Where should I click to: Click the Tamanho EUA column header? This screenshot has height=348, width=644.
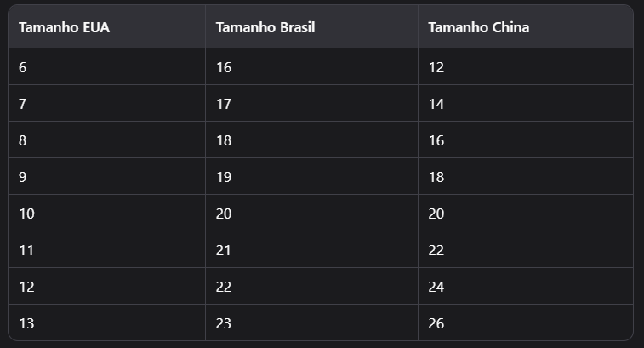pyautogui.click(x=64, y=27)
